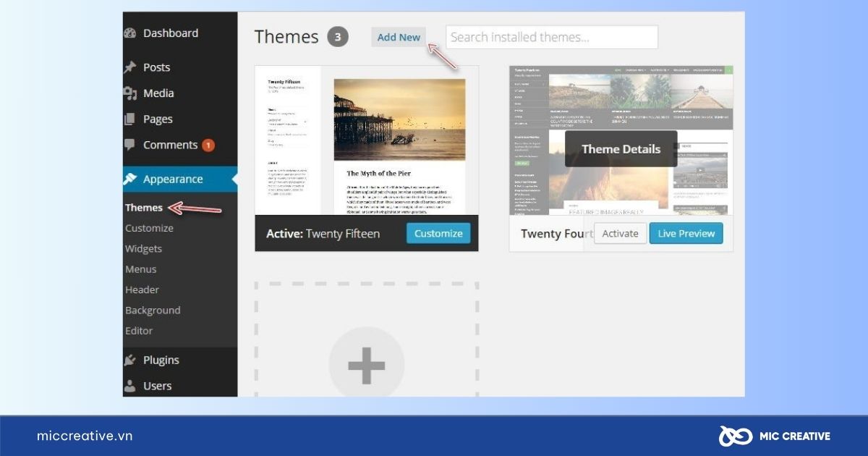Screen dimensions: 868x456
Task: Focus the Search installed themes field
Action: (x=552, y=37)
